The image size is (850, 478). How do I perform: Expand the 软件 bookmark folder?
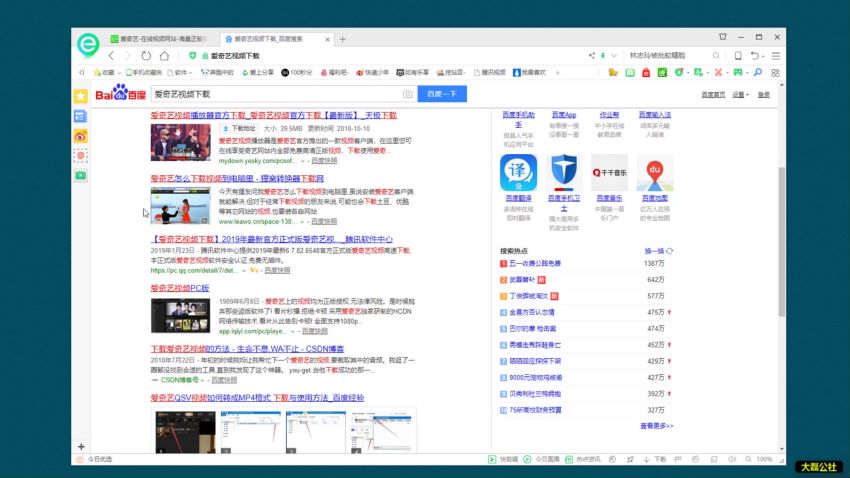coord(179,72)
